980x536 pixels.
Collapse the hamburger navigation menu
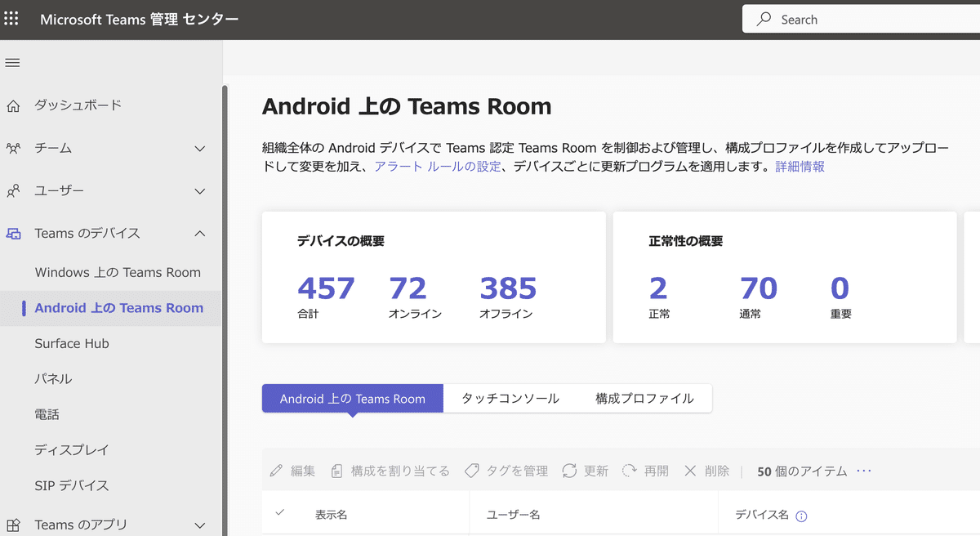point(12,63)
